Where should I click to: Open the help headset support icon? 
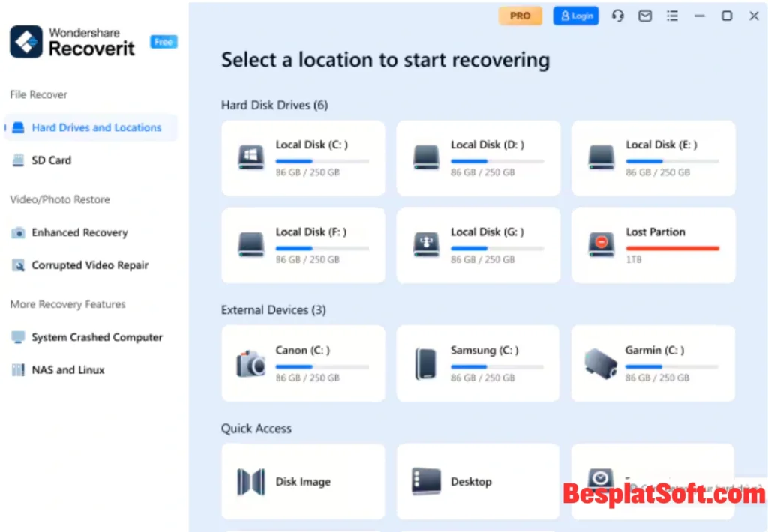pos(617,16)
